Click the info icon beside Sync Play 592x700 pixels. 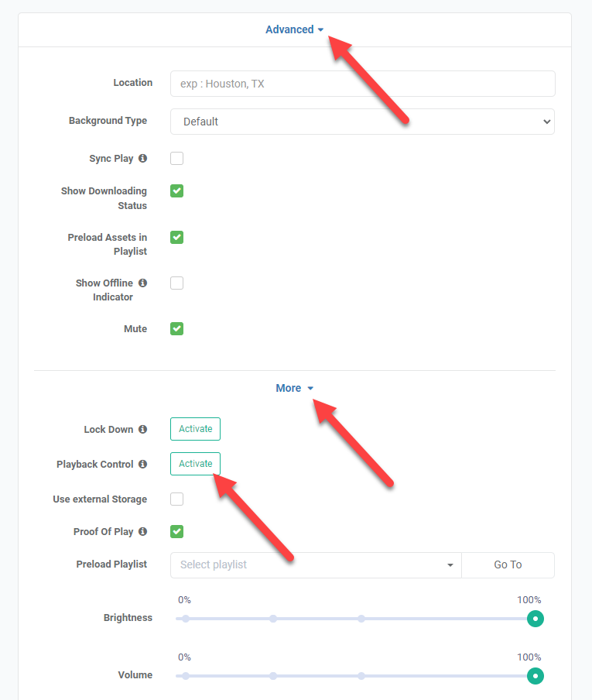click(142, 159)
